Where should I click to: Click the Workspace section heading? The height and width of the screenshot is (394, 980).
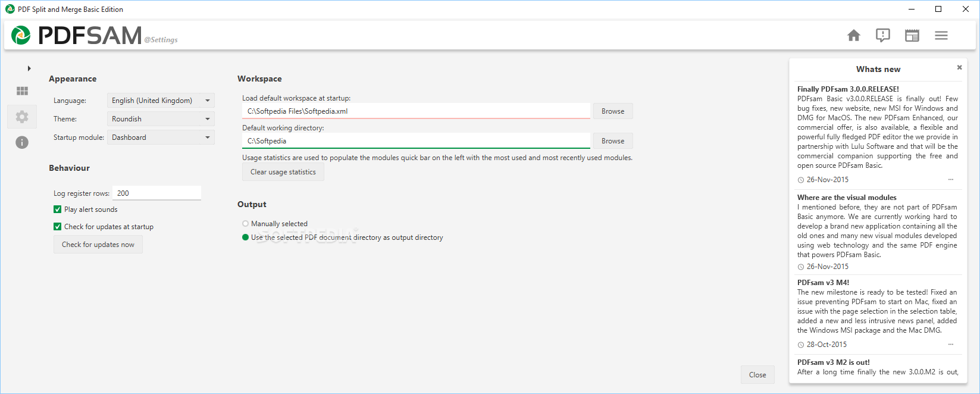coord(259,79)
